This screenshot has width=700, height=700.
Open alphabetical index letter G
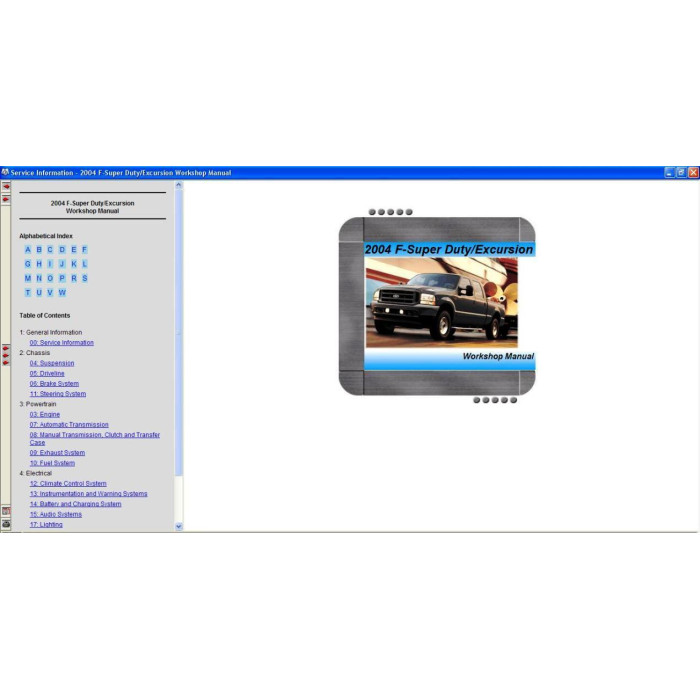coord(28,264)
